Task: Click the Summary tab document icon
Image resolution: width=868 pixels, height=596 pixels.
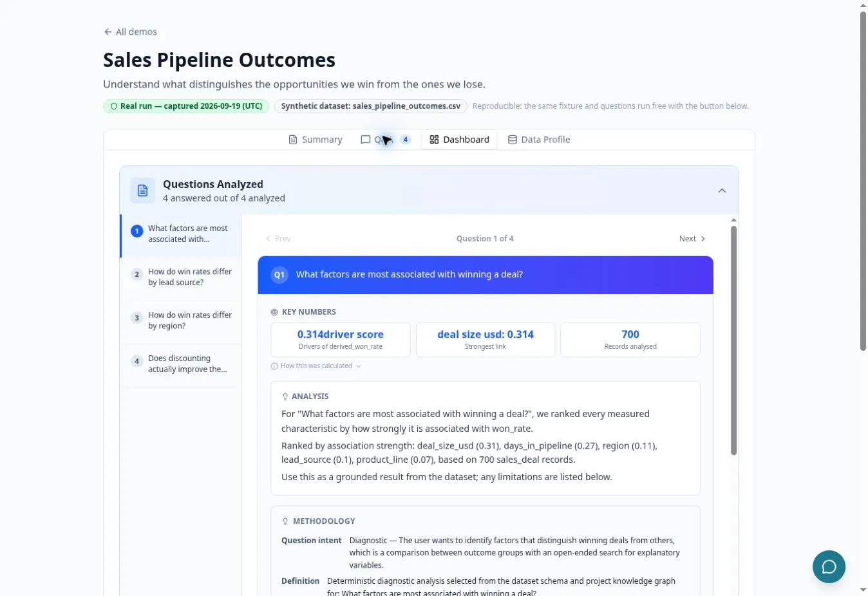Action: point(293,140)
